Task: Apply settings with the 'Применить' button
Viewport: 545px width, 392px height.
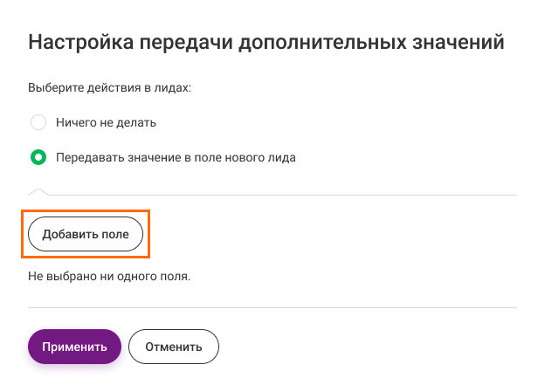Action: (74, 347)
